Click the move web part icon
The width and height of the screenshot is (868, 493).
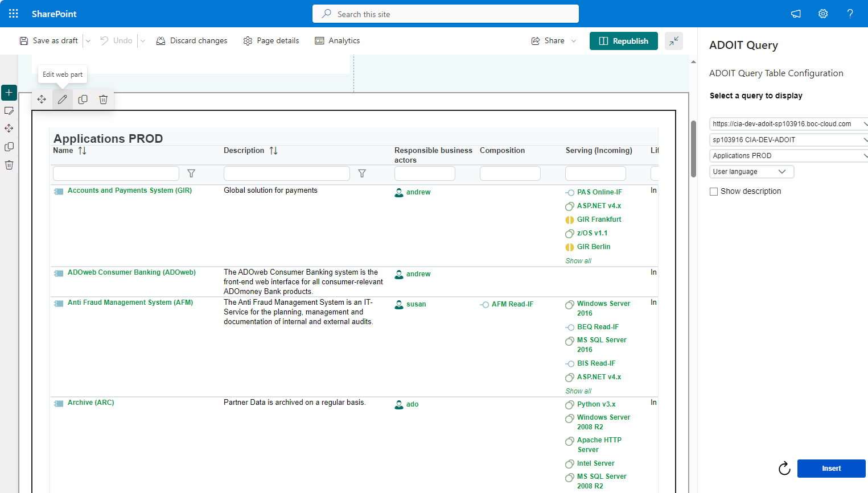click(x=42, y=100)
